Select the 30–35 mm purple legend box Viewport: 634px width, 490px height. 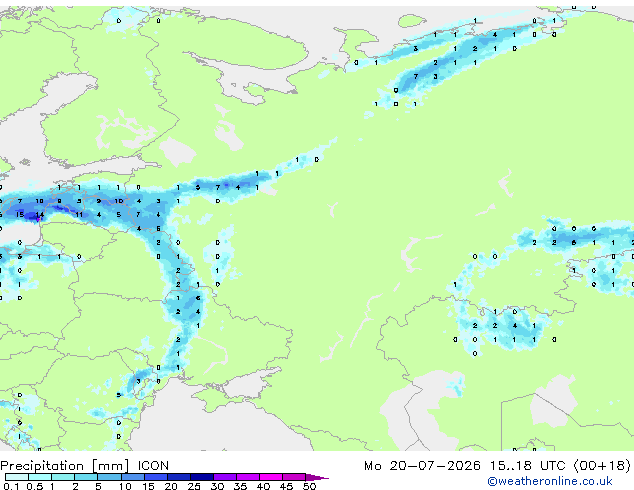pos(224,477)
